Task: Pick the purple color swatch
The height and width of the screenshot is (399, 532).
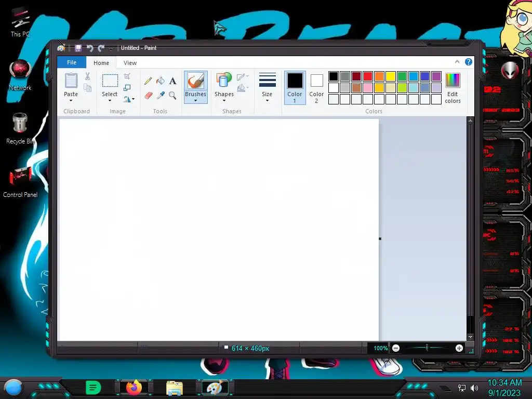Action: [436, 76]
